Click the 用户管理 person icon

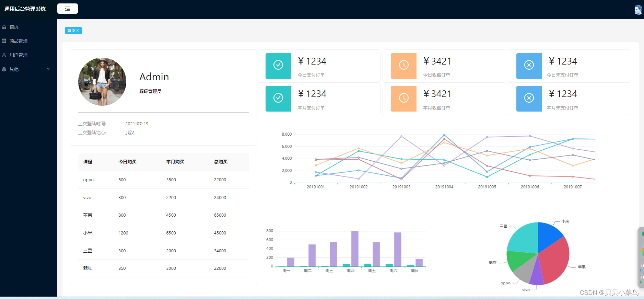click(x=4, y=55)
